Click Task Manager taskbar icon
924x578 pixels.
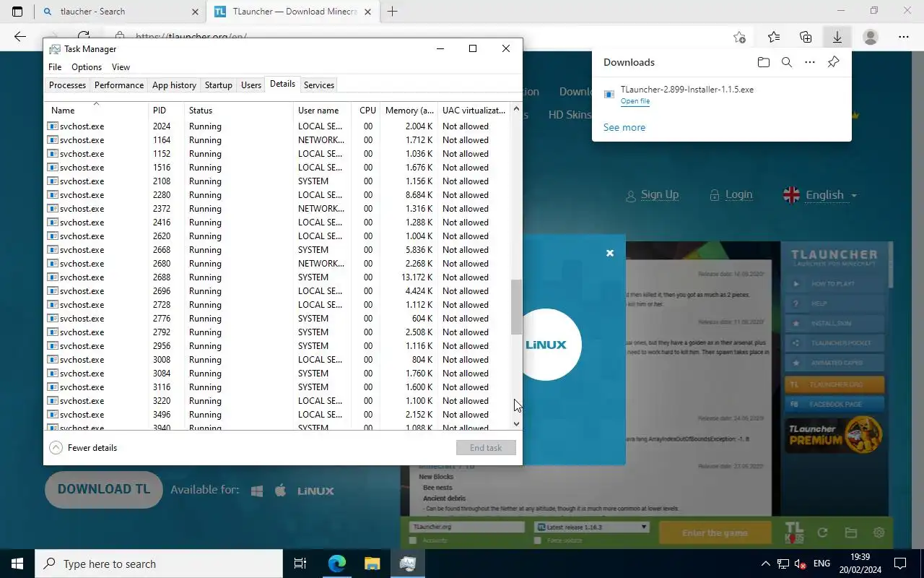[407, 564]
